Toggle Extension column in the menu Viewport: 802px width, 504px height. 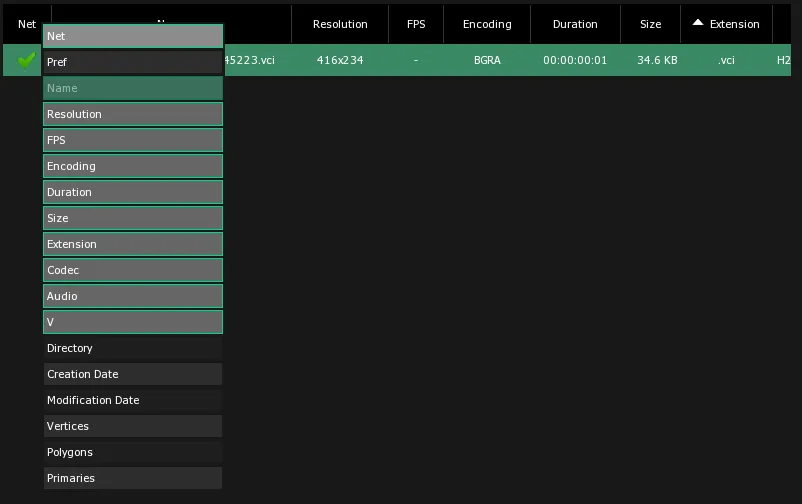(133, 244)
